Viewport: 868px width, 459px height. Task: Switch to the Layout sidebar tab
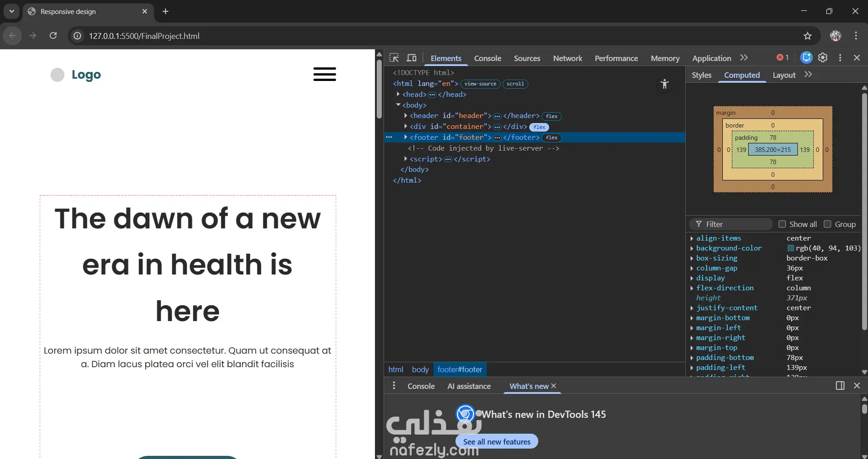tap(784, 75)
